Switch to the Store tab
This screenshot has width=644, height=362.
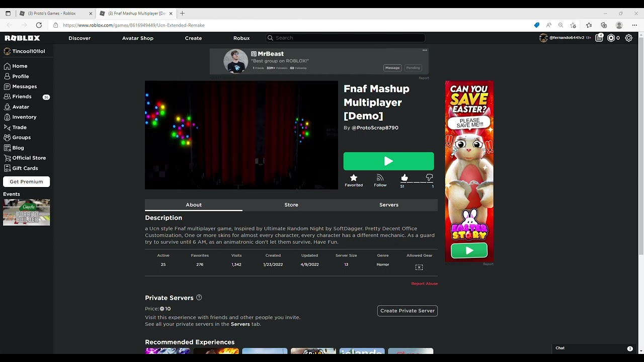(x=291, y=205)
